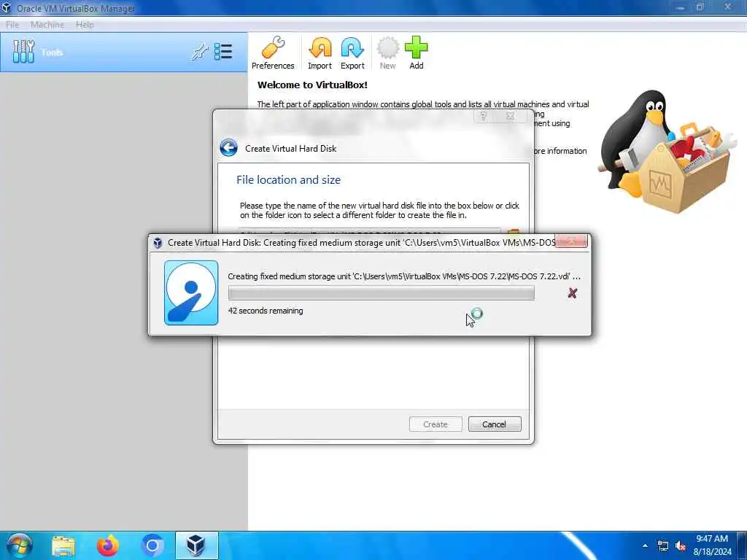This screenshot has height=560, width=747.
Task: Click the network tray icon
Action: (662, 546)
